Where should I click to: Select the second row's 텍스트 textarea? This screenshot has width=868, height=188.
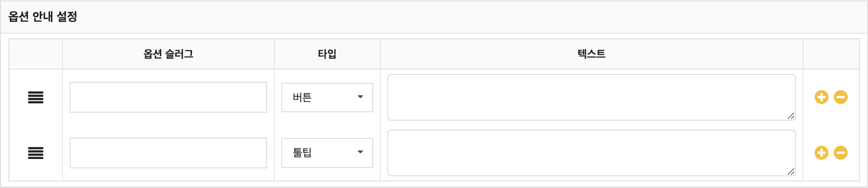pos(591,153)
